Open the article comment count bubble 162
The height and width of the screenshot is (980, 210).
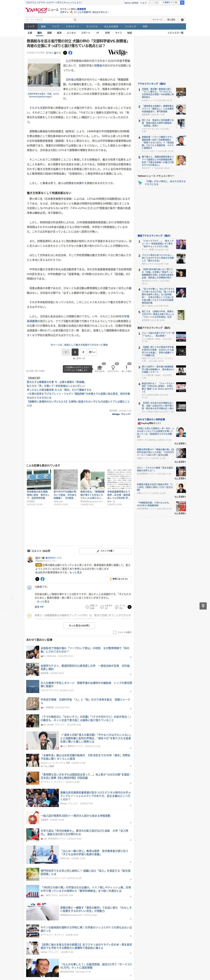[50, 53]
